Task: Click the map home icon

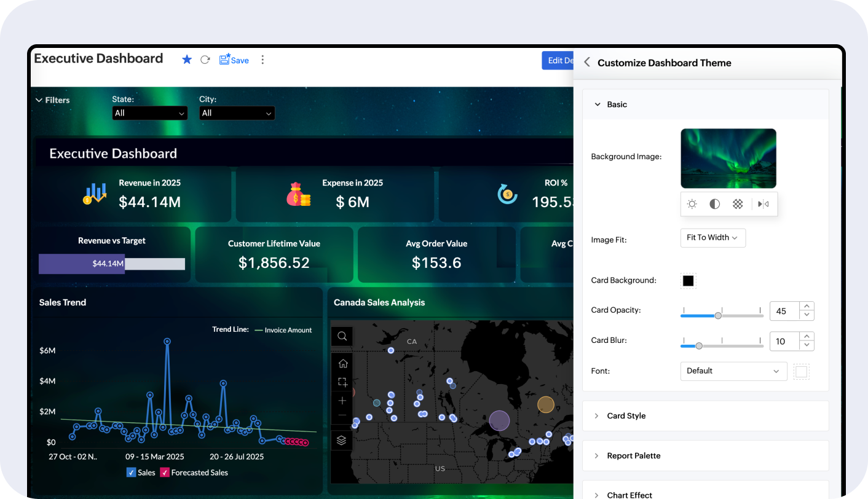Action: point(342,363)
